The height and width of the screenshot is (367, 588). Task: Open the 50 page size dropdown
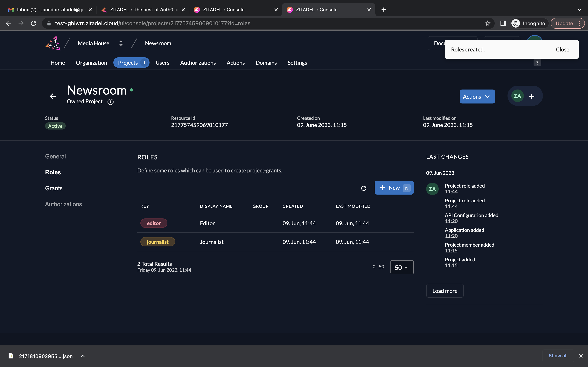coord(402,267)
